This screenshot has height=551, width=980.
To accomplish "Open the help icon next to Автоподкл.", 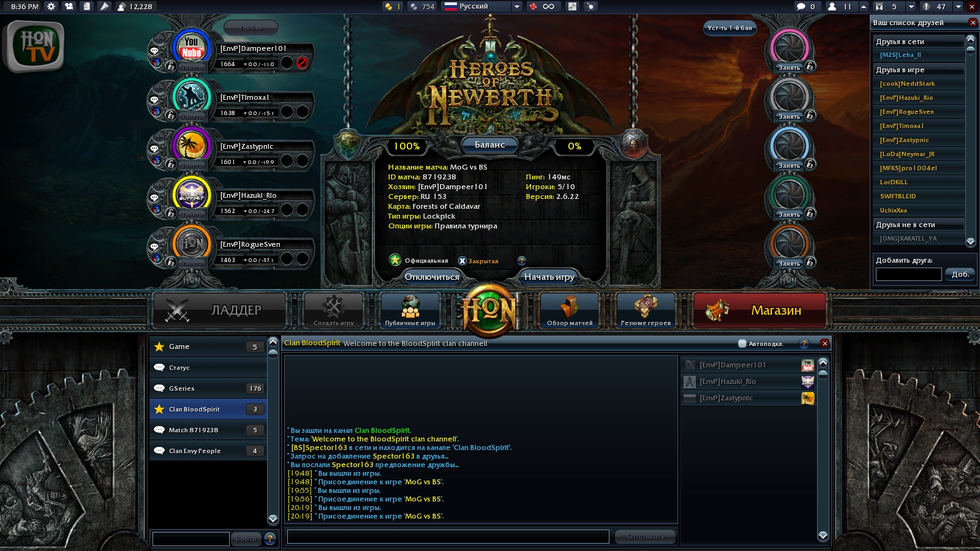I will 804,343.
